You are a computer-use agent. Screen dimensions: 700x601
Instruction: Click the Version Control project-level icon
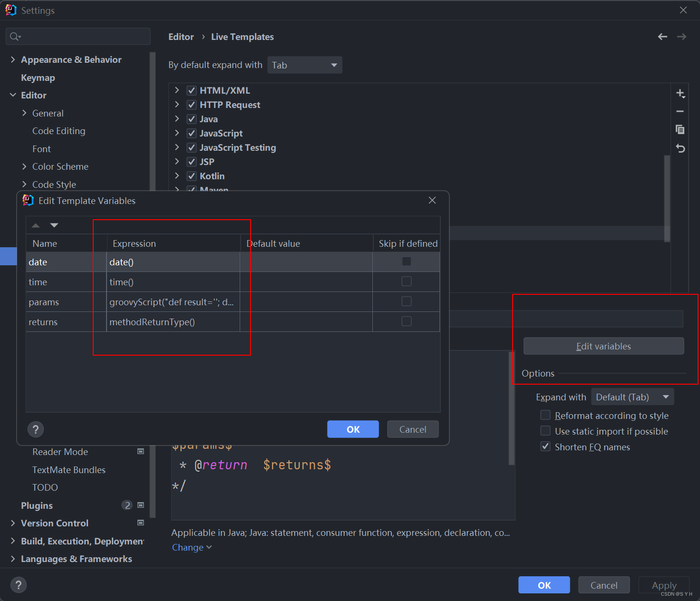[141, 523]
